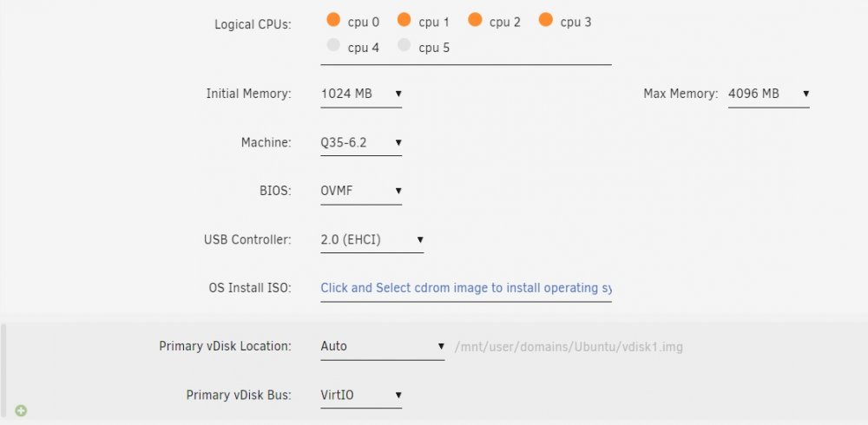The image size is (868, 425).
Task: Disable cpu 0 toggle
Action: pyautogui.click(x=333, y=19)
